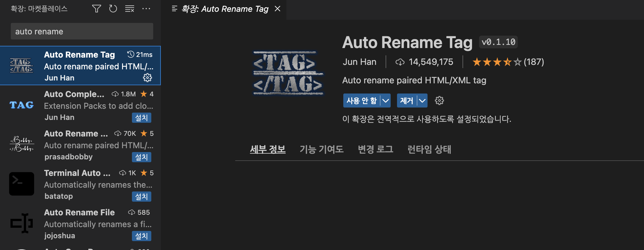The width and height of the screenshot is (644, 250).
Task: Open the Jun Han publisher link
Action: (360, 62)
